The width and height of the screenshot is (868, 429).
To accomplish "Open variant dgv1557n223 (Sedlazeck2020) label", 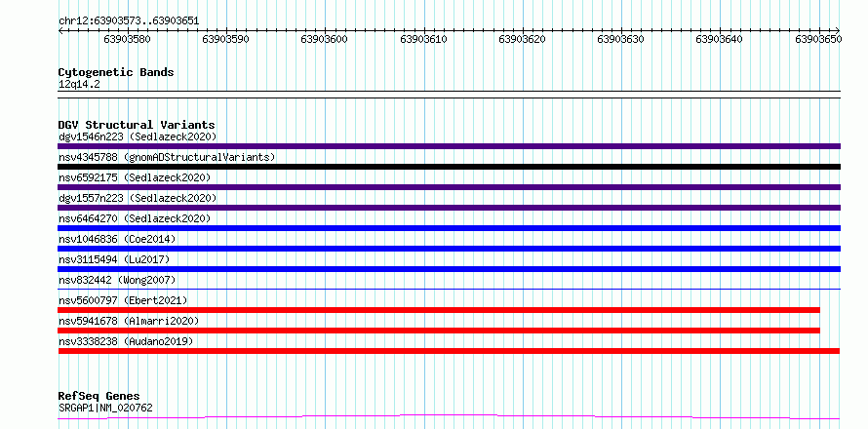I will [138, 198].
